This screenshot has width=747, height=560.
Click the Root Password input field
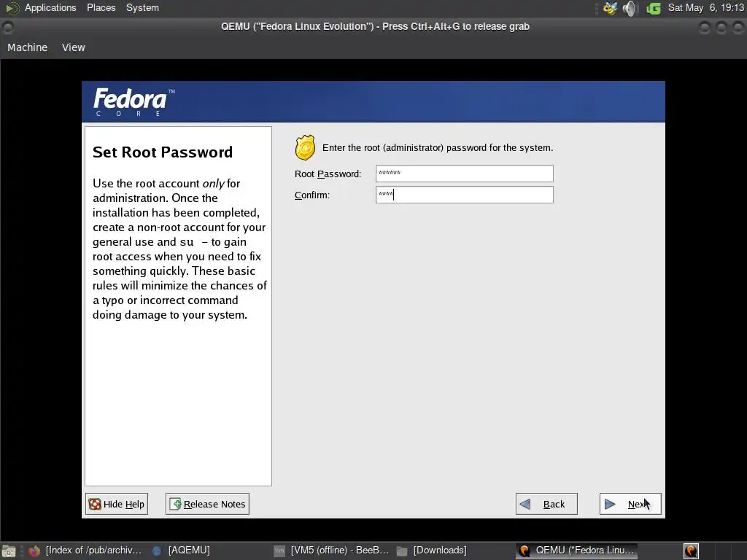coord(465,174)
